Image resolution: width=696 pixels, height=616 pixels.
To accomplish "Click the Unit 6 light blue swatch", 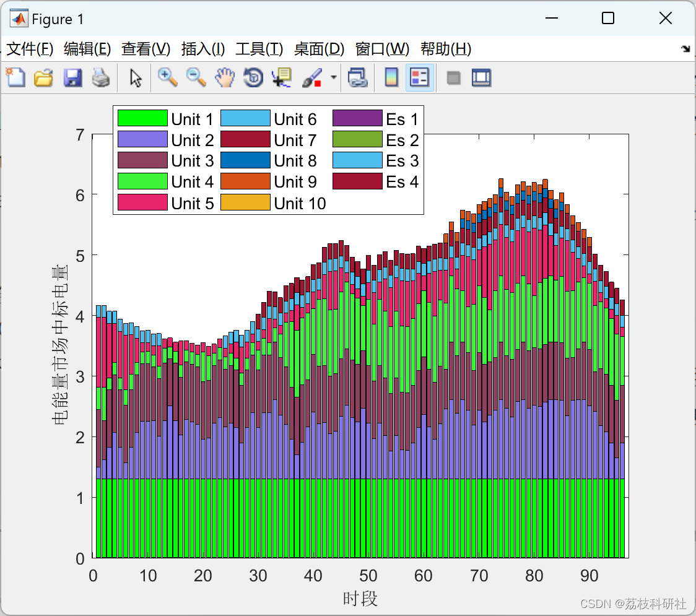I will point(245,118).
